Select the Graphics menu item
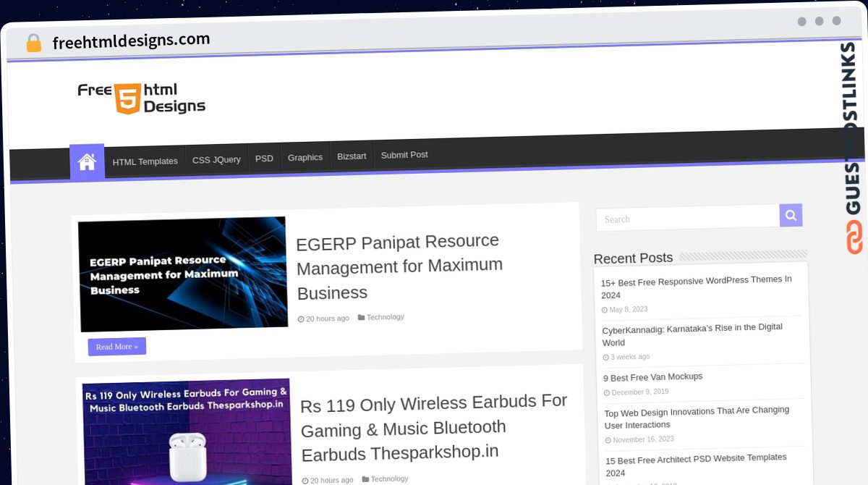868x485 pixels. tap(305, 157)
